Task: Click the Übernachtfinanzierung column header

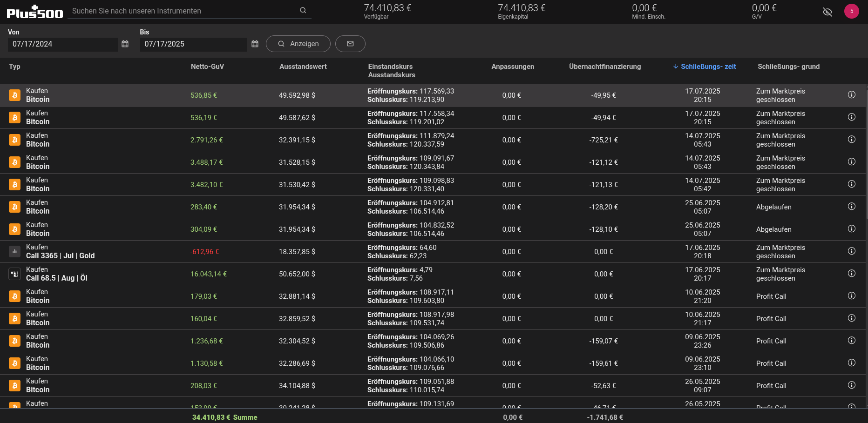Action: point(604,67)
